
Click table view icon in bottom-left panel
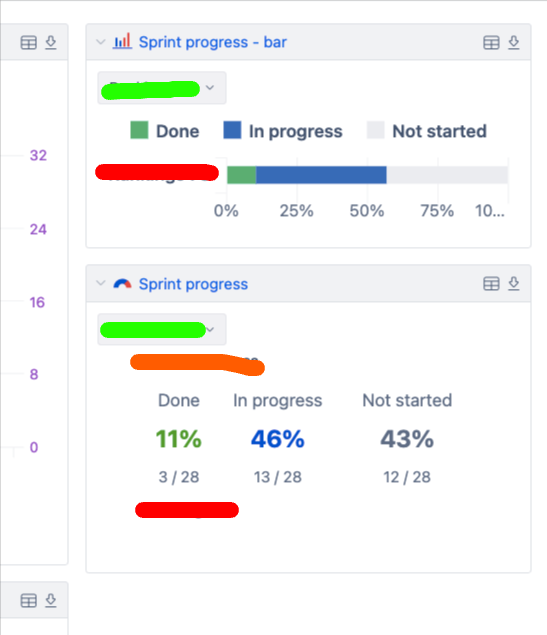pos(28,601)
